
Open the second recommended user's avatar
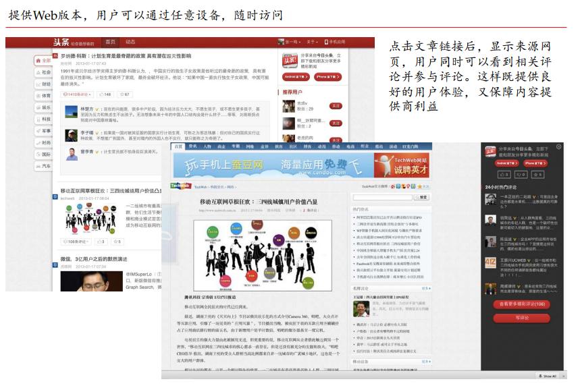tap(288, 123)
